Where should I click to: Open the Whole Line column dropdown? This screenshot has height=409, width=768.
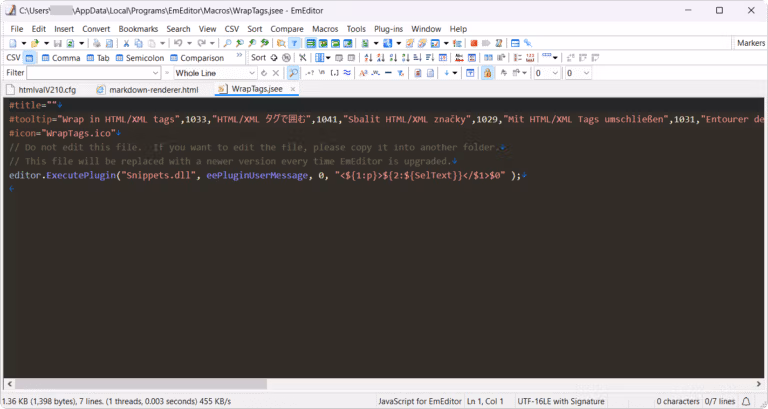coord(252,73)
